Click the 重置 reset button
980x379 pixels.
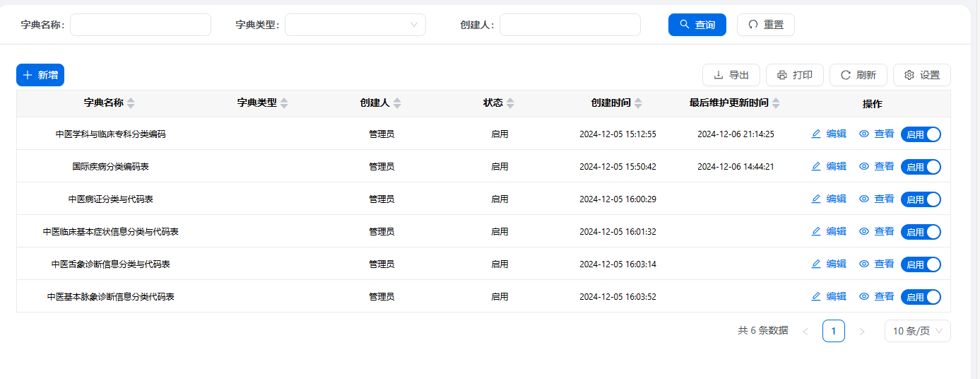(x=765, y=25)
